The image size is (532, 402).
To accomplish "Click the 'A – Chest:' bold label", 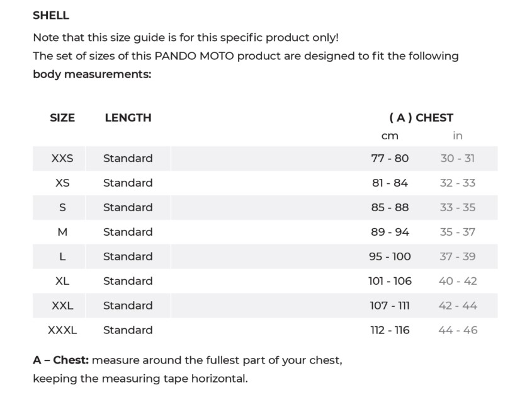I will tap(60, 360).
